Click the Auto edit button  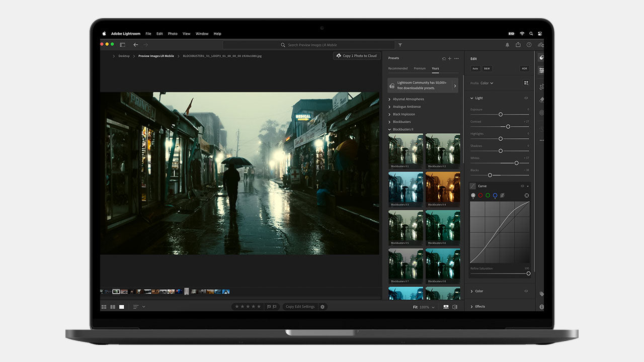(x=475, y=68)
